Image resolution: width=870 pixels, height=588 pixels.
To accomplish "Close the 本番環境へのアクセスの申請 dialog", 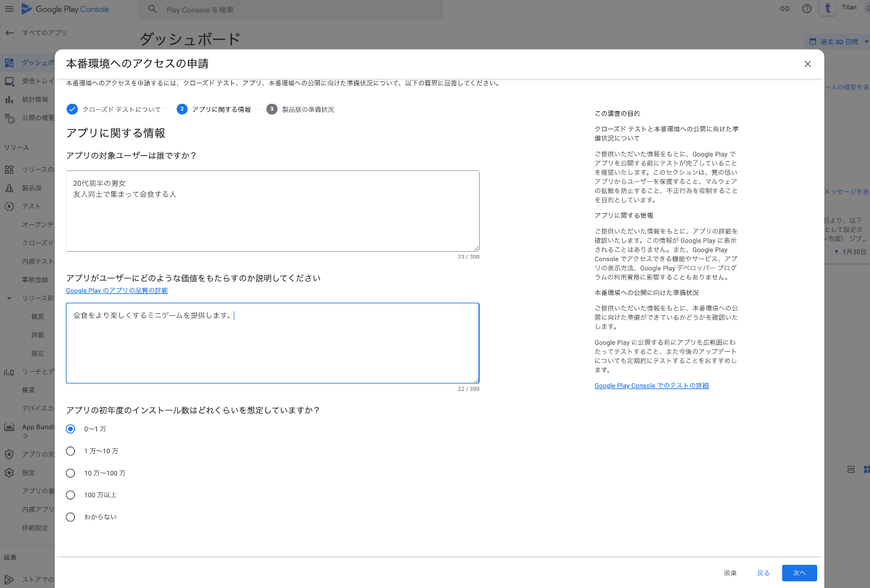I will tap(807, 64).
